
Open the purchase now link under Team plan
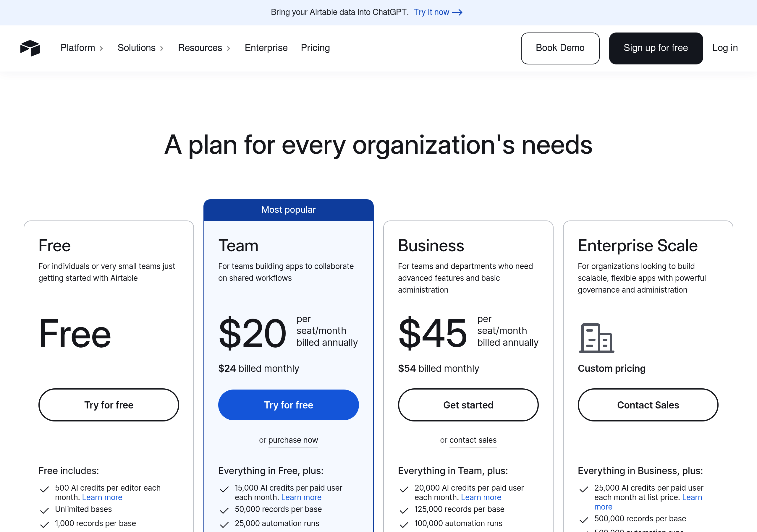(293, 440)
